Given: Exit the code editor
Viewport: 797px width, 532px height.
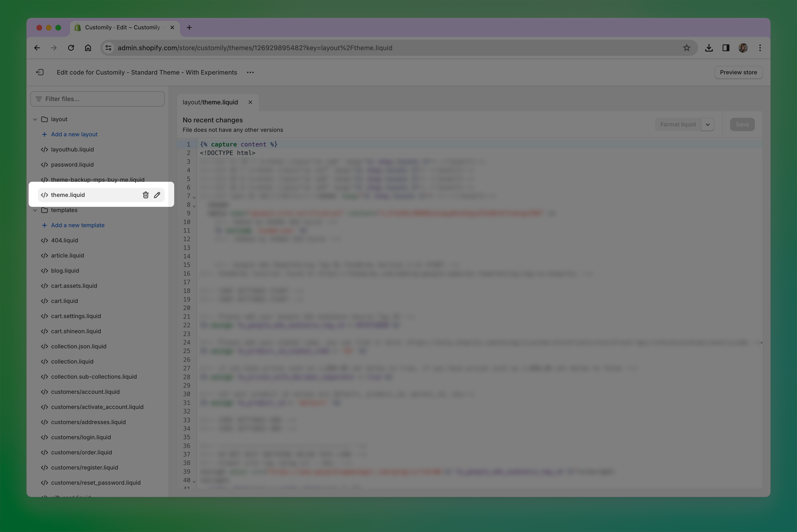Looking at the screenshot, I should (x=40, y=72).
